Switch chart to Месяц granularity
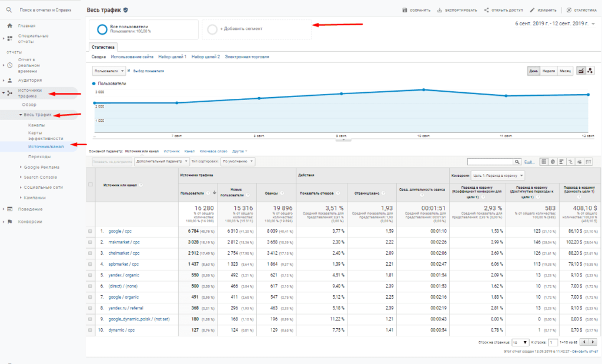Viewport: 602px width, 364px height. click(565, 71)
